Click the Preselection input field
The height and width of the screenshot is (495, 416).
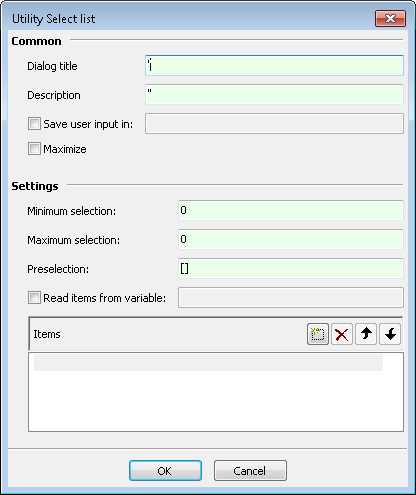(291, 268)
